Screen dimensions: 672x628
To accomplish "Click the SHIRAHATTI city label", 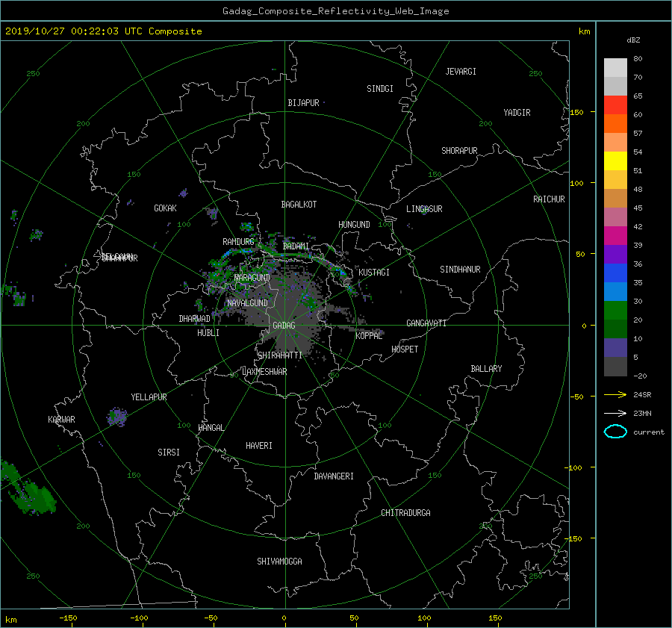I will pyautogui.click(x=280, y=355).
